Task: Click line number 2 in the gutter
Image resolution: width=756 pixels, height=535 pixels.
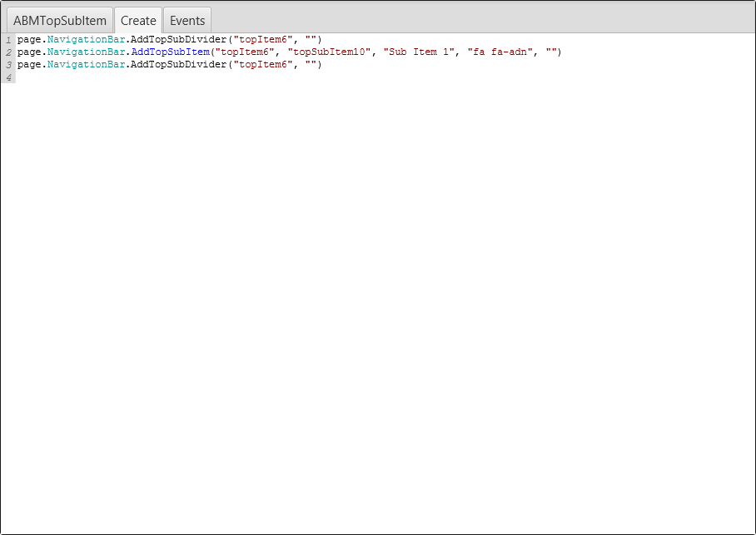Action: (x=8, y=52)
